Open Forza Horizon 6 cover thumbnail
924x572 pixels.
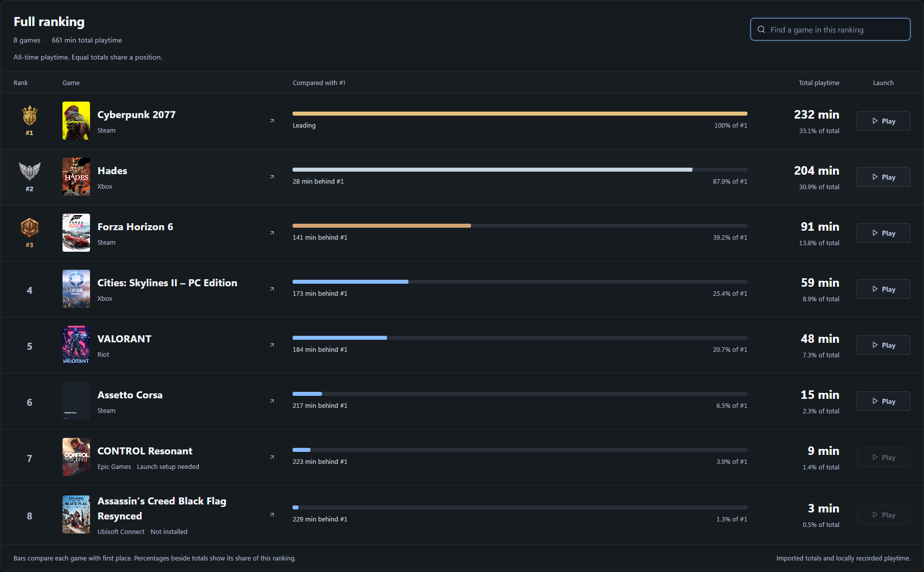click(76, 233)
